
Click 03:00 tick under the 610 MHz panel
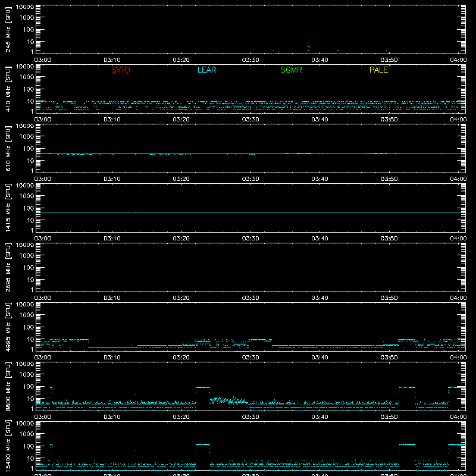tap(43, 179)
